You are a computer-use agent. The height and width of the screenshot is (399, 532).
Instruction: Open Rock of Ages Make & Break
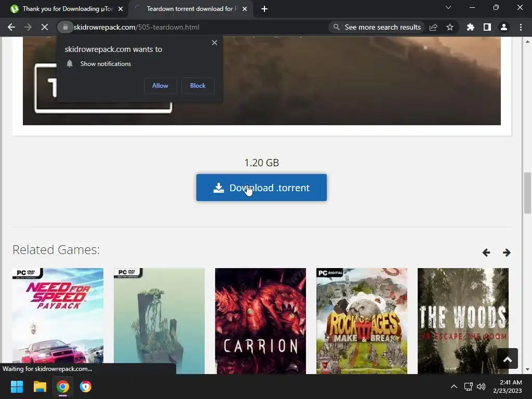tap(362, 321)
